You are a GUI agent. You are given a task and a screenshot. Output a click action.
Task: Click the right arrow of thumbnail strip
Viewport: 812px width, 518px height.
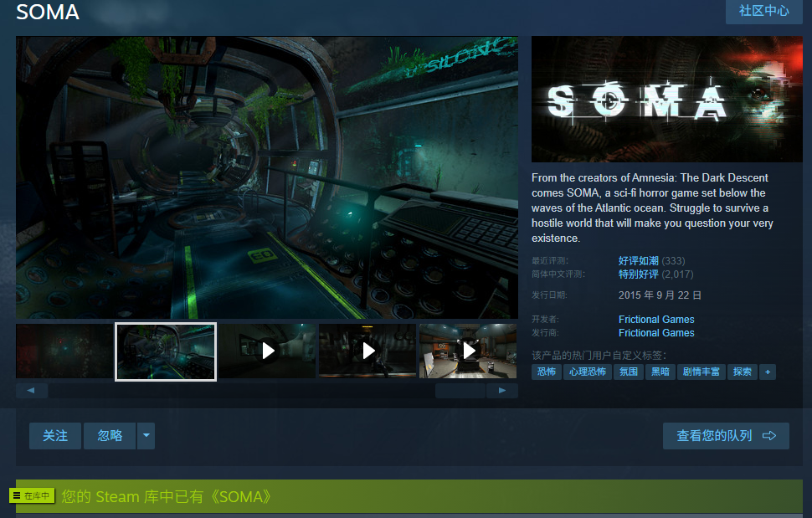click(501, 391)
